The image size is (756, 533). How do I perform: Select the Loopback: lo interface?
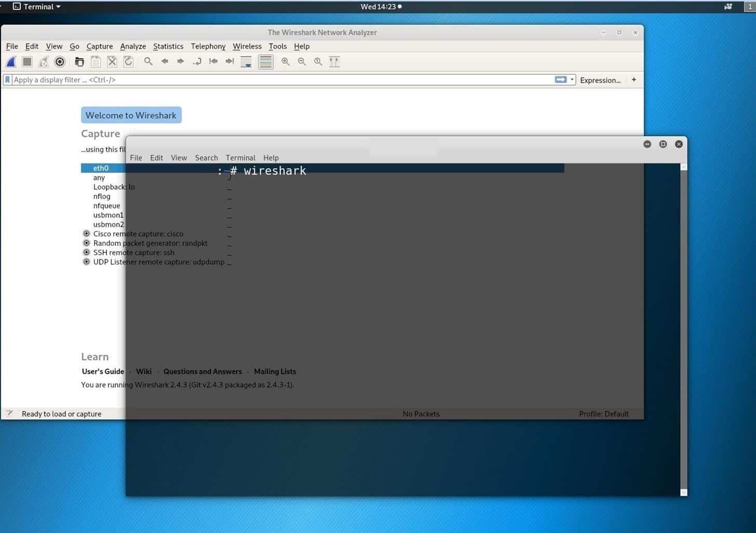pos(114,187)
